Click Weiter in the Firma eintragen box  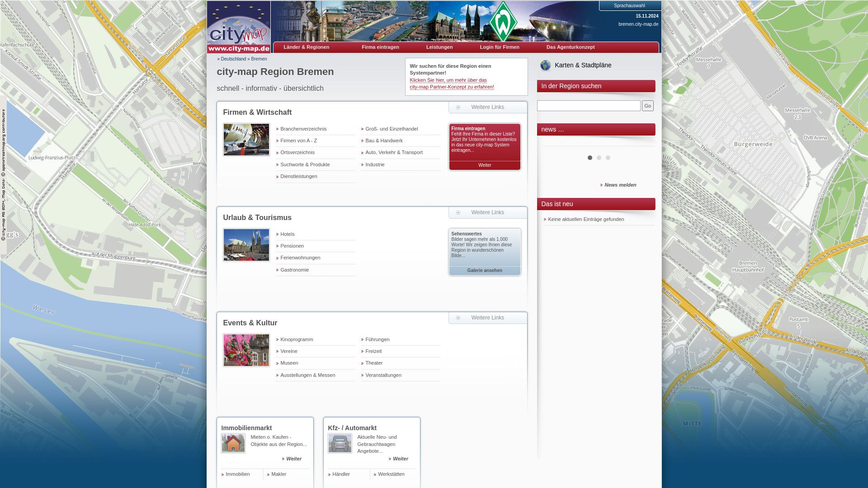tap(485, 165)
